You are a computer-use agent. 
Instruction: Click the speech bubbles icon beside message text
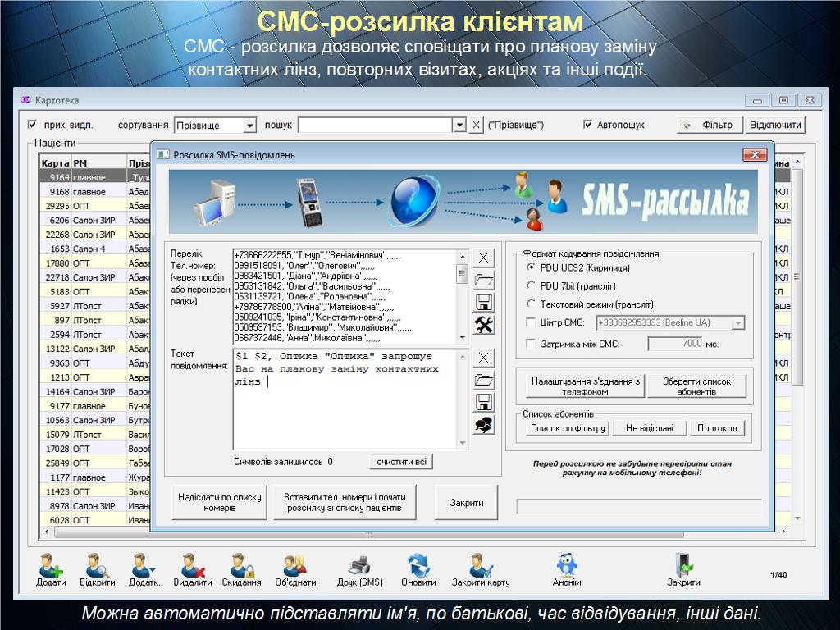(485, 424)
